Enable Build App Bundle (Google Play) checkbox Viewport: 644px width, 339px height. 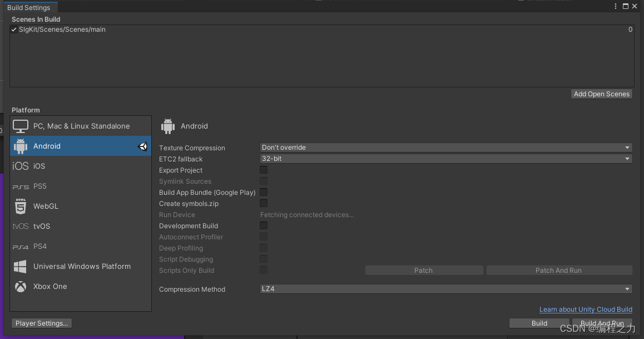coord(264,192)
